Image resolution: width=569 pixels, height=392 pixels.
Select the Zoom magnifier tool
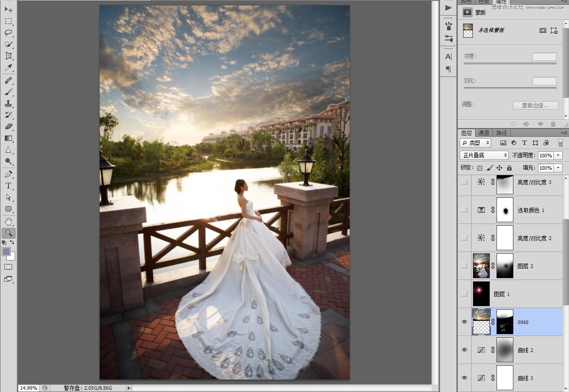[x=8, y=233]
